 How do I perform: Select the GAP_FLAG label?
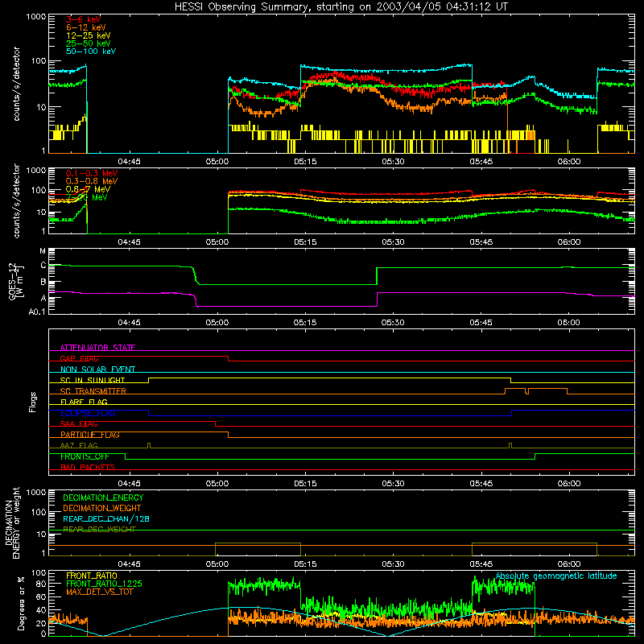(79, 358)
